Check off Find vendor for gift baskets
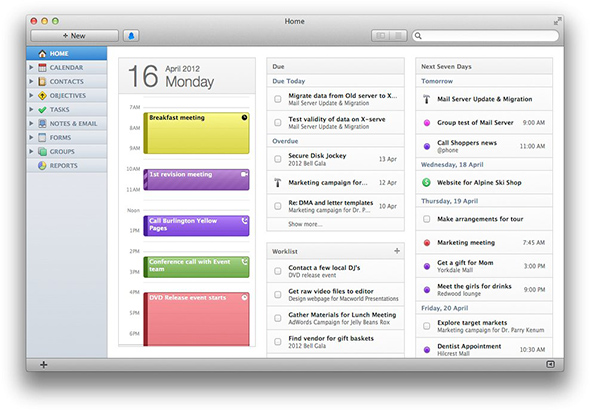Viewport: 590px width, 411px height. tap(278, 341)
